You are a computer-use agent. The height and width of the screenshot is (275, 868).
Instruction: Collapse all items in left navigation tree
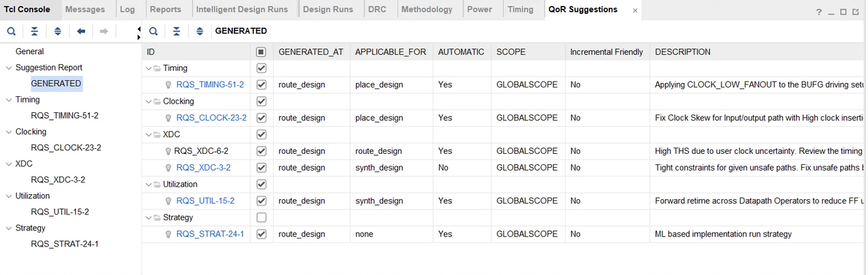(34, 31)
